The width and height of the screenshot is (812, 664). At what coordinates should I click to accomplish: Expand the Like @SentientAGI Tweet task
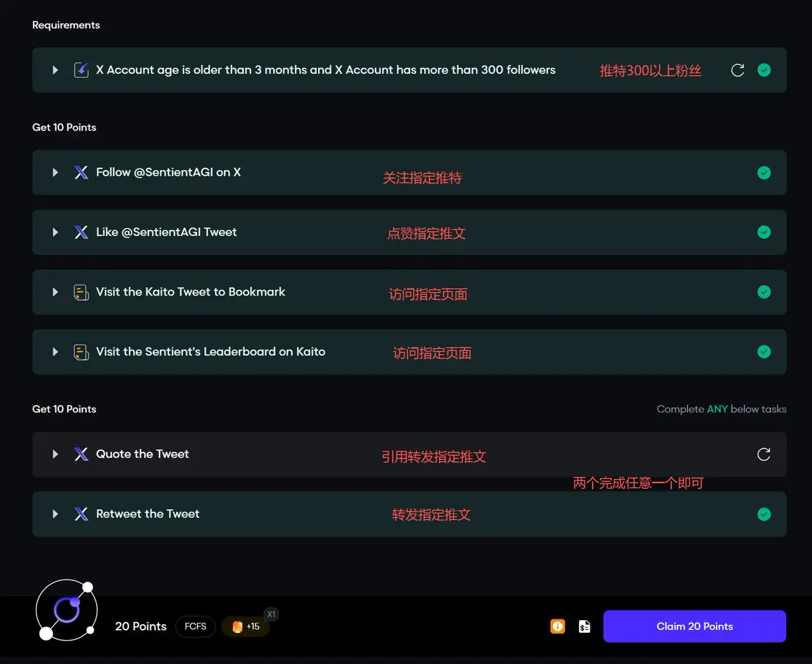55,232
